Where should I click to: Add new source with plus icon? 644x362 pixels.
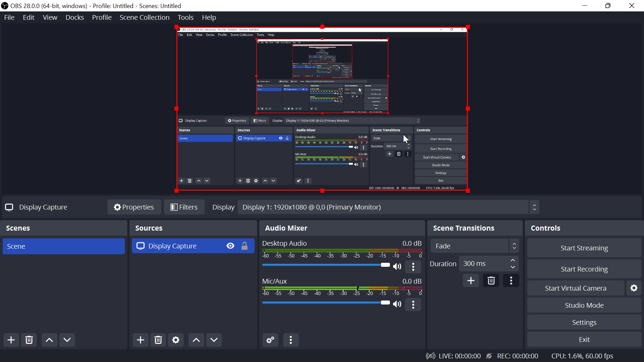click(141, 340)
